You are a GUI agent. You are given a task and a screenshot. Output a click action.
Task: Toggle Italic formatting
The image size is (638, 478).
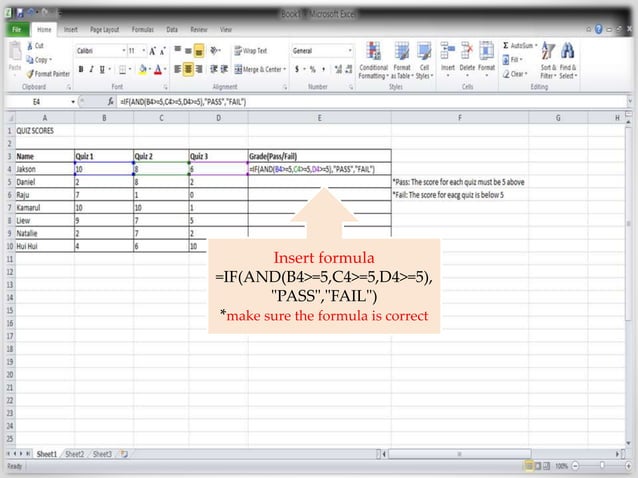(x=92, y=70)
